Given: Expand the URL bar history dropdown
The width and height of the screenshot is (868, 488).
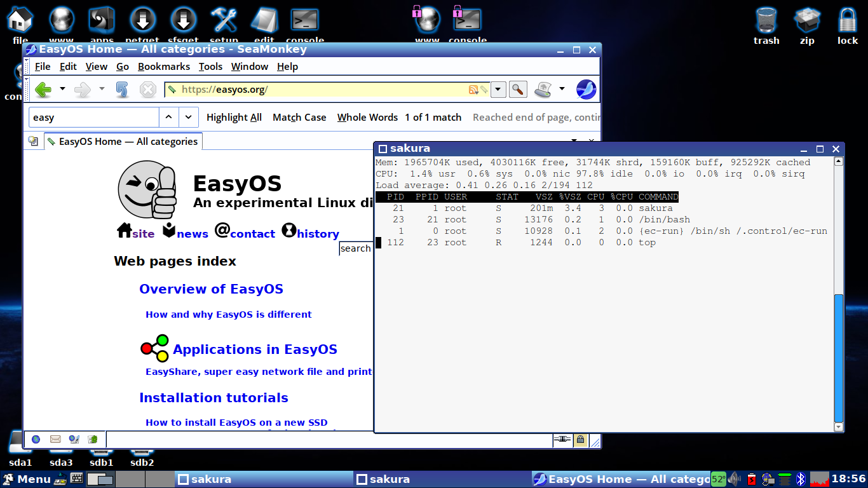Looking at the screenshot, I should [x=499, y=90].
